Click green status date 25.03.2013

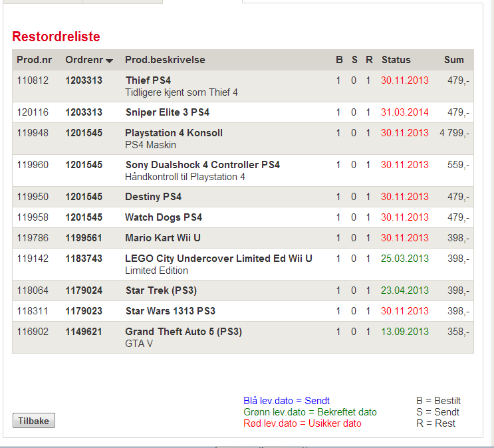405,259
